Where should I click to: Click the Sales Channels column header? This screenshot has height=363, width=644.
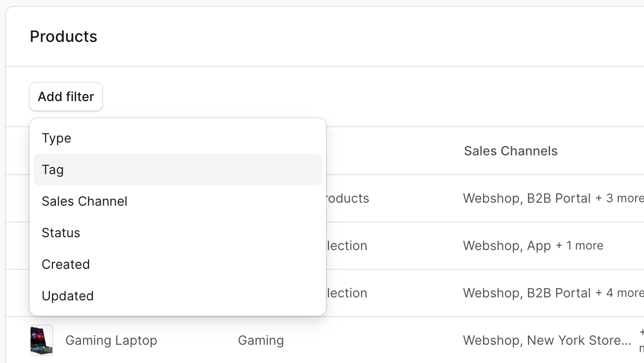(511, 151)
